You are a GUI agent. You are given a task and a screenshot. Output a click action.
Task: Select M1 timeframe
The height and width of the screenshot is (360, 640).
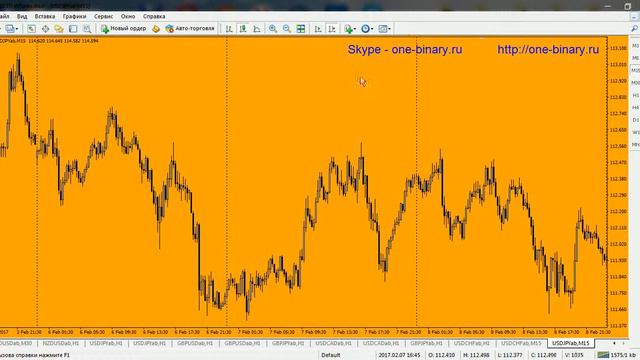tap(635, 46)
